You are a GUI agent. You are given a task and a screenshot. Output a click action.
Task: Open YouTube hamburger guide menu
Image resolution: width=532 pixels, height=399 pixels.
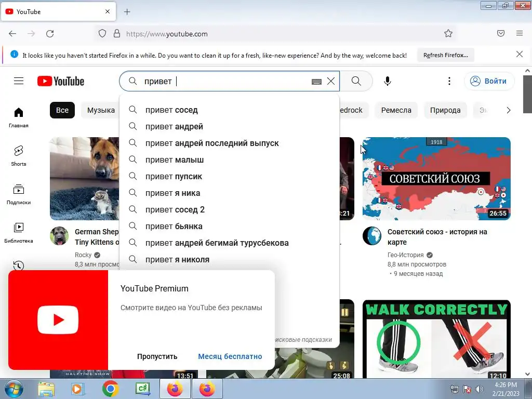tap(19, 81)
